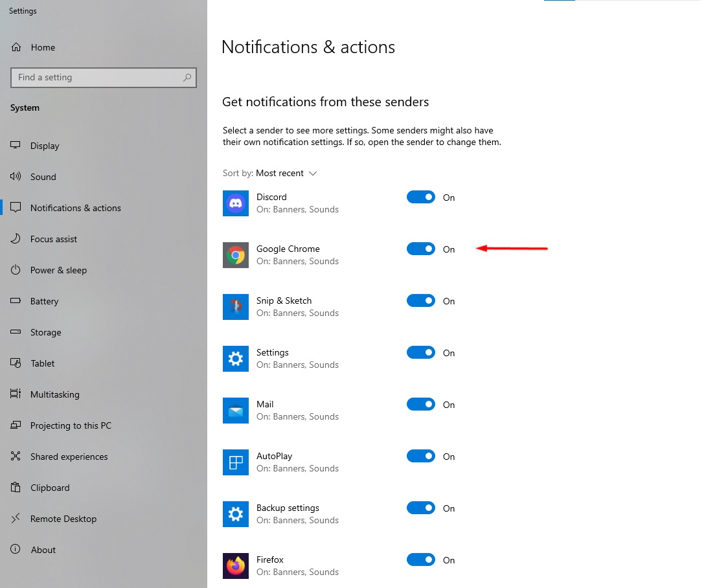This screenshot has height=588, width=717.
Task: Click the Find a setting search box
Action: [x=104, y=77]
